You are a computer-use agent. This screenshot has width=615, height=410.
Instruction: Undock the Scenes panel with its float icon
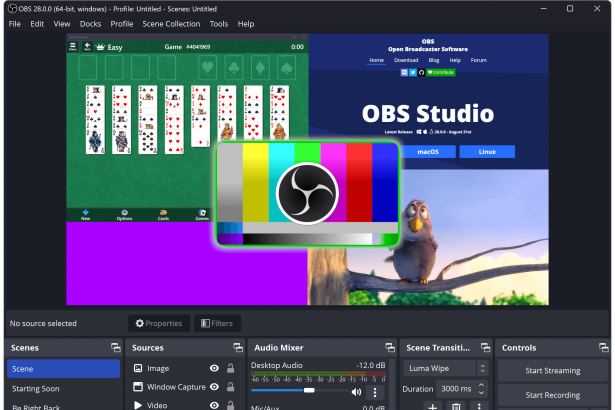click(x=113, y=347)
